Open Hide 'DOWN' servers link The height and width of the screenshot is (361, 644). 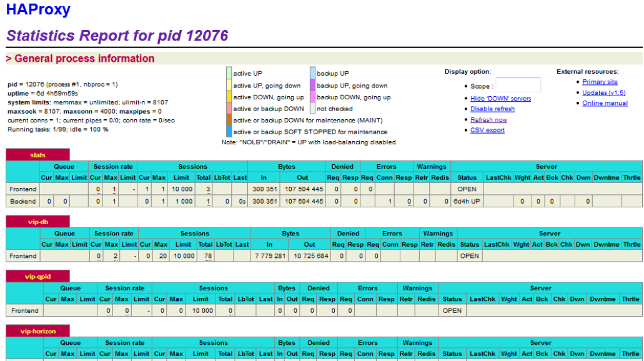(x=500, y=99)
